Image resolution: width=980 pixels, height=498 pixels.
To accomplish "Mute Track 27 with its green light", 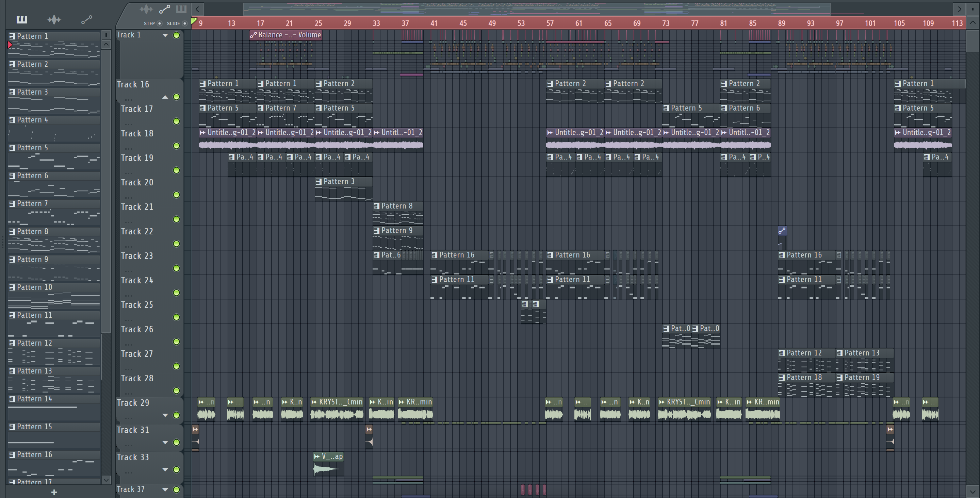I will (x=177, y=366).
